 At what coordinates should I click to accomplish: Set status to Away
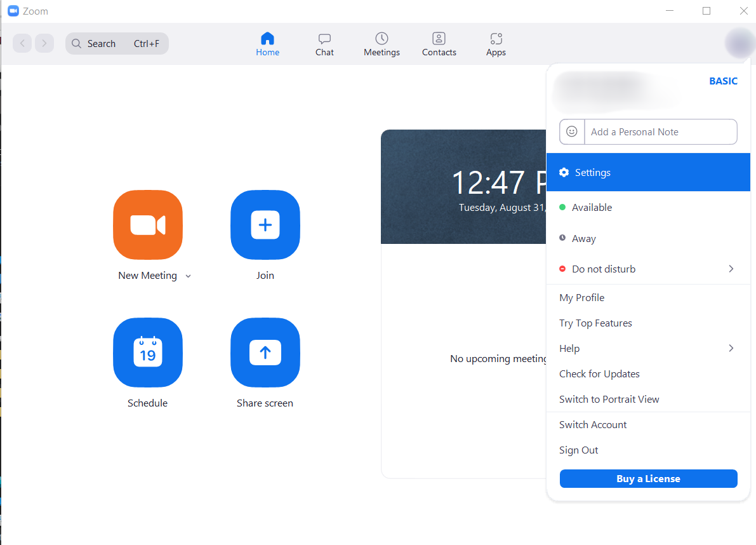tap(583, 238)
